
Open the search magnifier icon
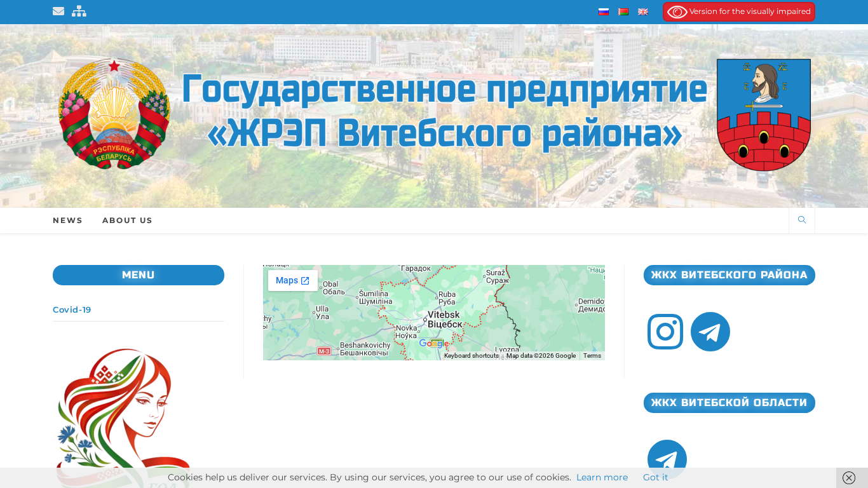coord(802,220)
